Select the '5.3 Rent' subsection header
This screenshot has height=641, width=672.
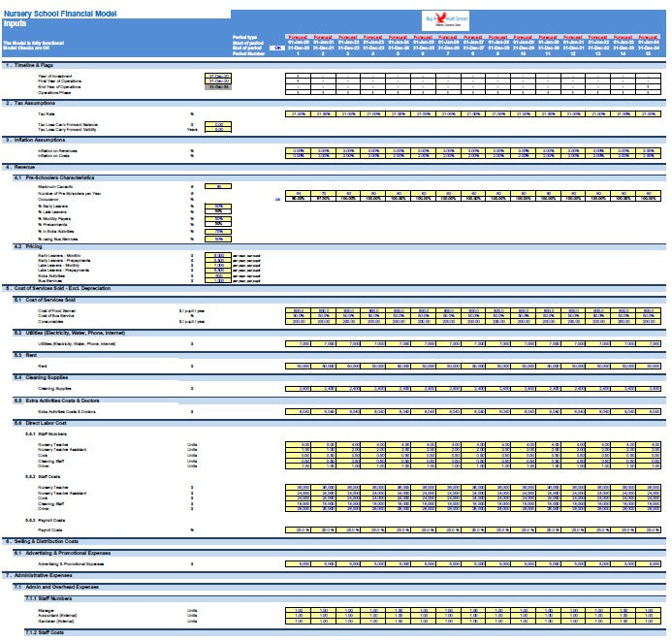(x=24, y=354)
